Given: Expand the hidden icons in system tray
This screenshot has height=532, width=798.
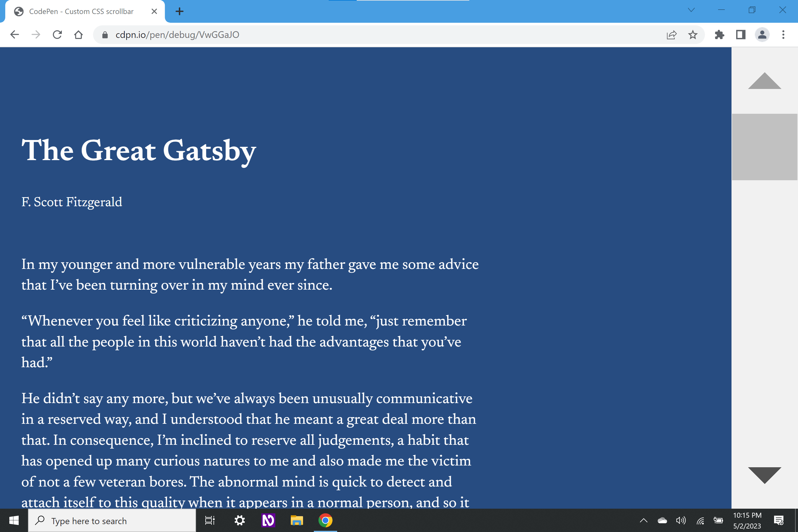Looking at the screenshot, I should [x=643, y=520].
